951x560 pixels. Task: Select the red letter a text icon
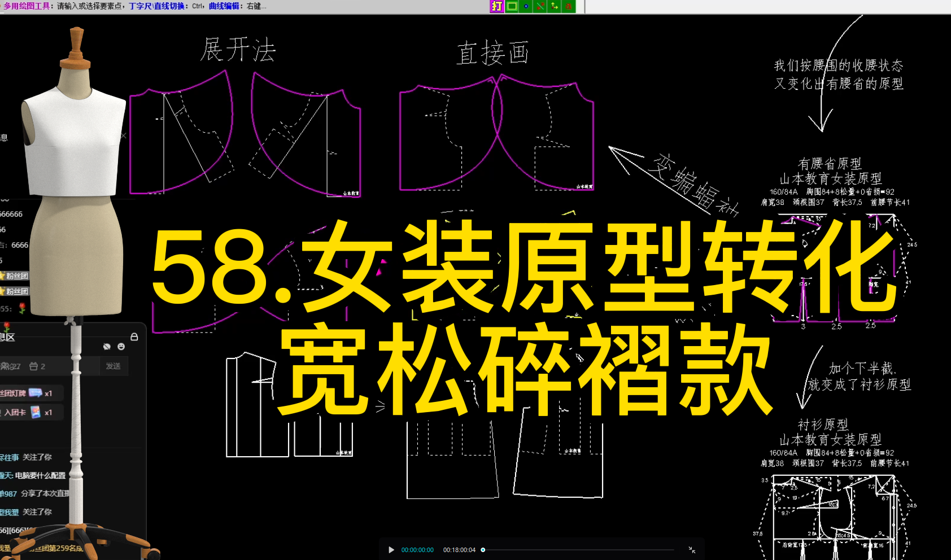[569, 6]
